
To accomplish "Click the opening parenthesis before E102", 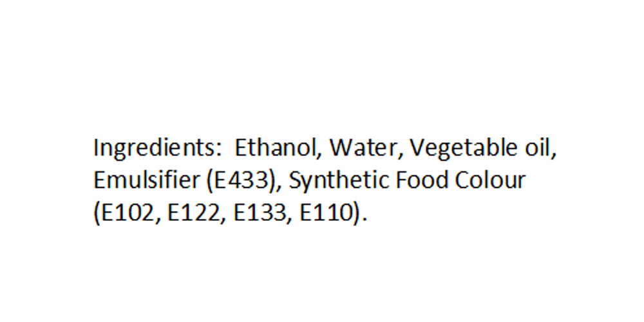I will click(97, 214).
